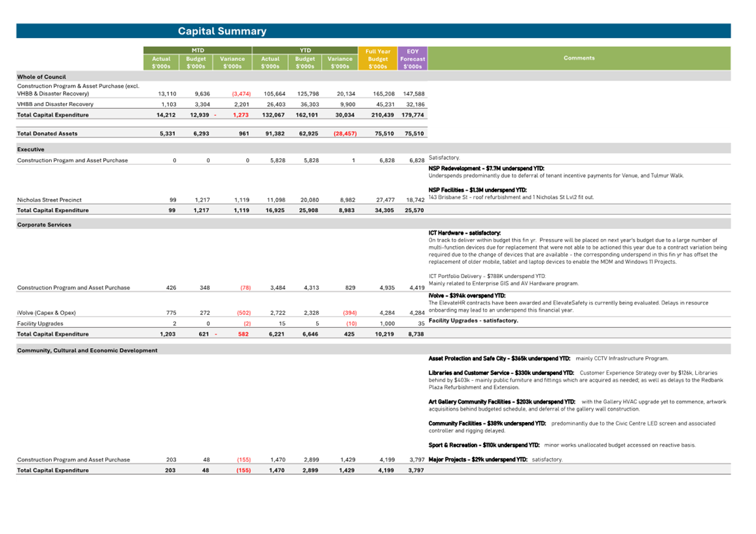Select the Executive section heading
This screenshot has width=756, height=534.
[31, 149]
